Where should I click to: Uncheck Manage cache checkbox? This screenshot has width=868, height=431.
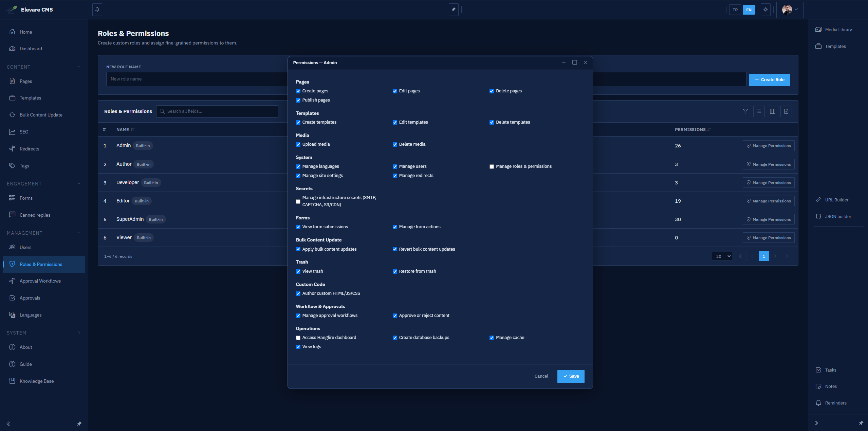[x=492, y=338]
